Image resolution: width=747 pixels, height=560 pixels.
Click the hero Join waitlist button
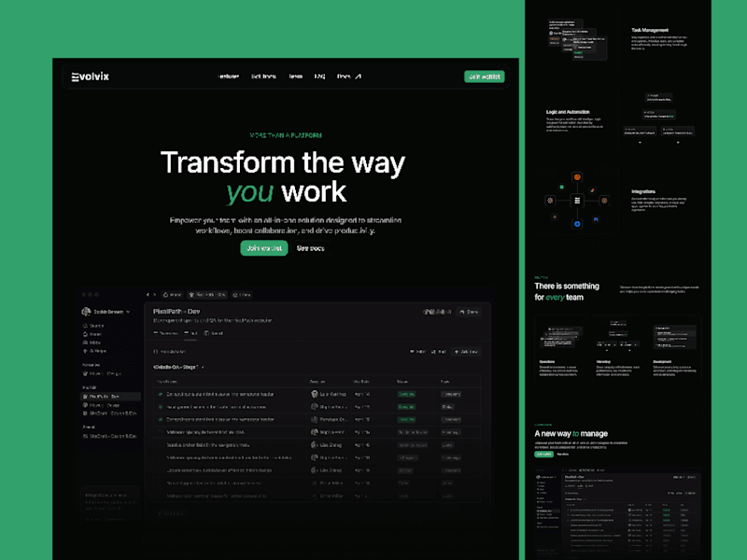[x=264, y=248]
